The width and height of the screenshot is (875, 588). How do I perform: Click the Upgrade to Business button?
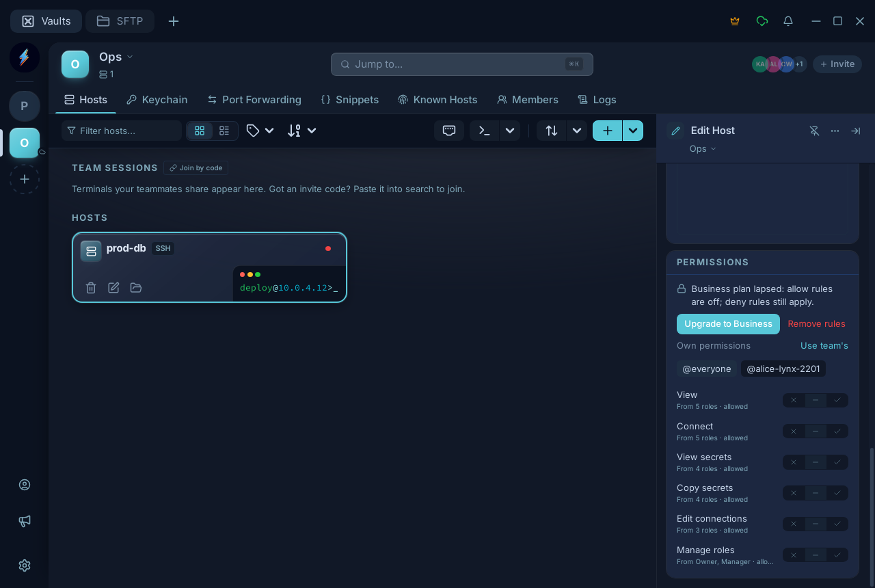[x=728, y=324]
